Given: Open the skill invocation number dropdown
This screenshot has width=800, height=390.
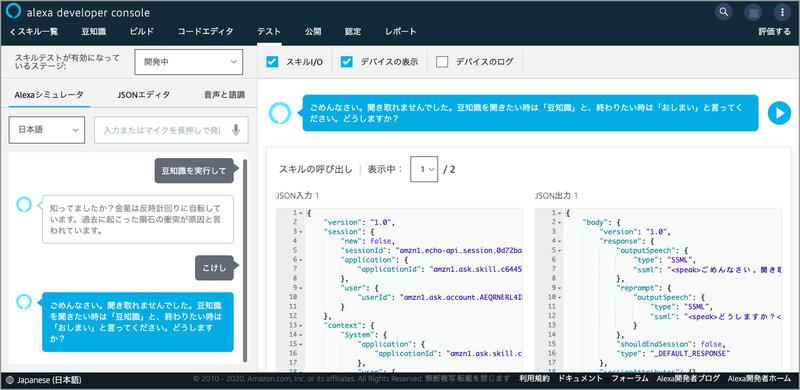Looking at the screenshot, I should tap(424, 169).
